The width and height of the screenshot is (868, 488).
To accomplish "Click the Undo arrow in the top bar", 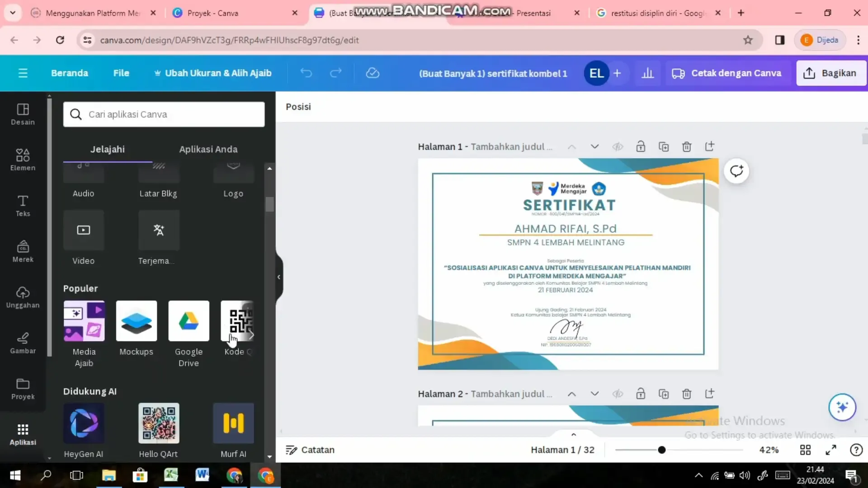I will click(x=306, y=73).
